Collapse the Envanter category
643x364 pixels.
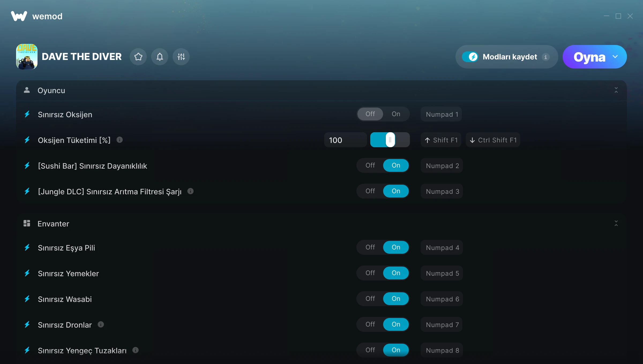pyautogui.click(x=616, y=223)
